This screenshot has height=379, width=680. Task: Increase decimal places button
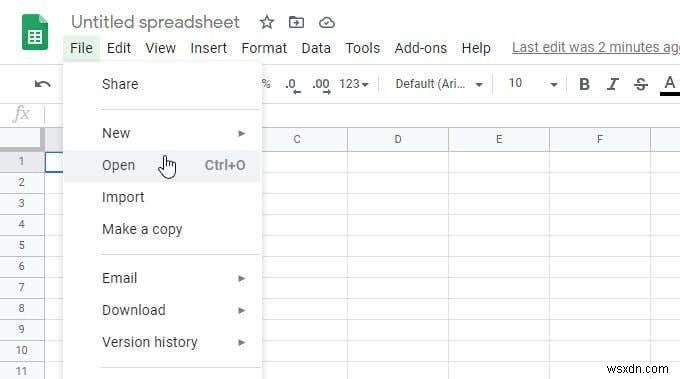click(x=321, y=85)
